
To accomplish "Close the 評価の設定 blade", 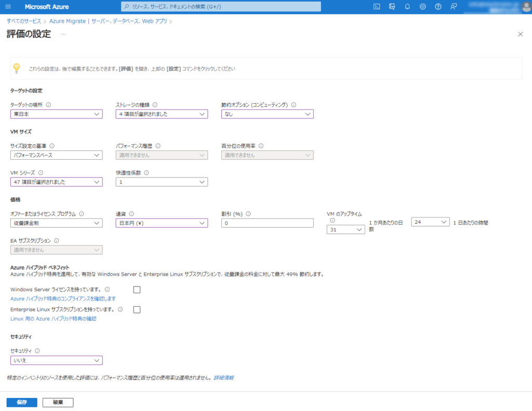I will pyautogui.click(x=521, y=34).
